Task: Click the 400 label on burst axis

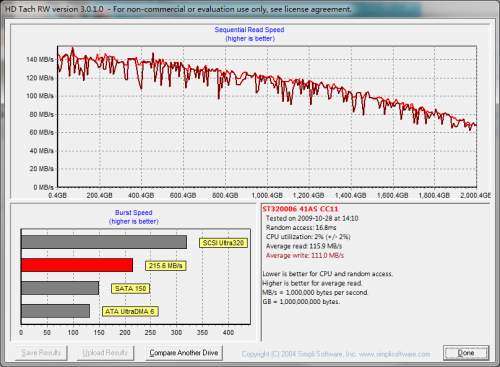Action: [x=228, y=333]
